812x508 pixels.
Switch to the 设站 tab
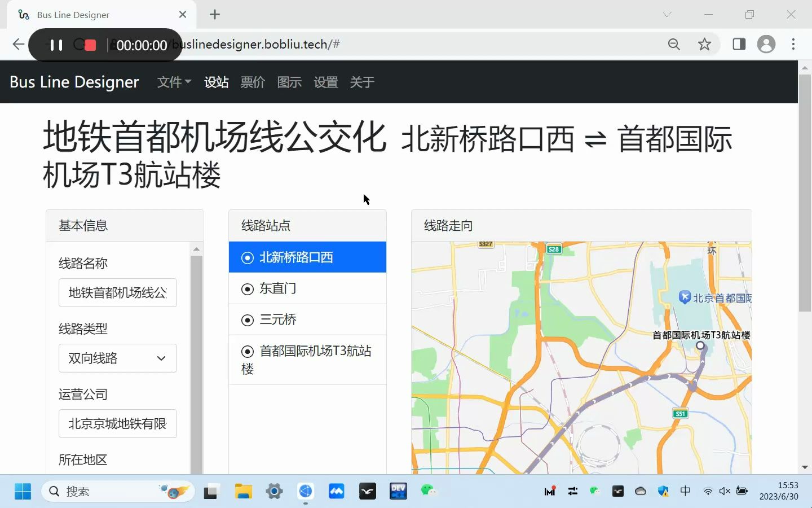coord(216,82)
